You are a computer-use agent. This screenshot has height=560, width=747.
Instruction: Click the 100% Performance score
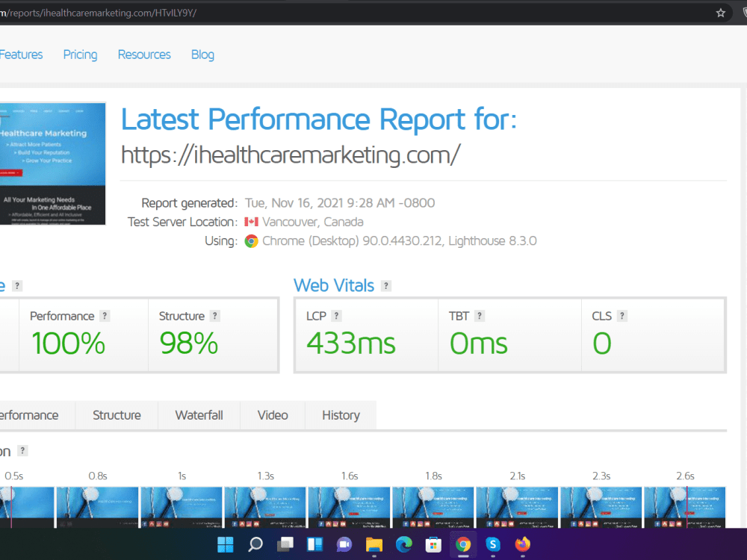coord(68,343)
